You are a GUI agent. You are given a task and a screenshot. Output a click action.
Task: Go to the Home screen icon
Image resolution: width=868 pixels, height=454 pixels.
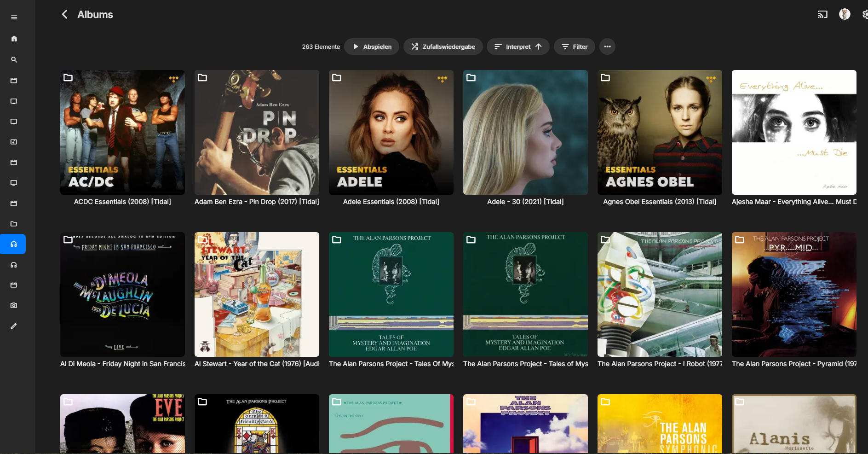point(14,39)
